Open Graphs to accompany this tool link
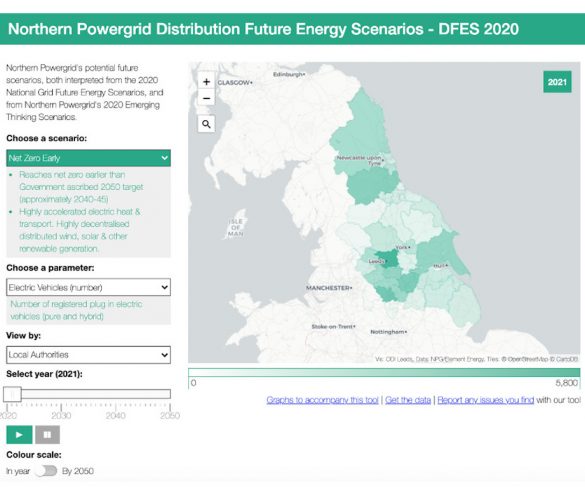This screenshot has height=488, width=585. pyautogui.click(x=322, y=400)
